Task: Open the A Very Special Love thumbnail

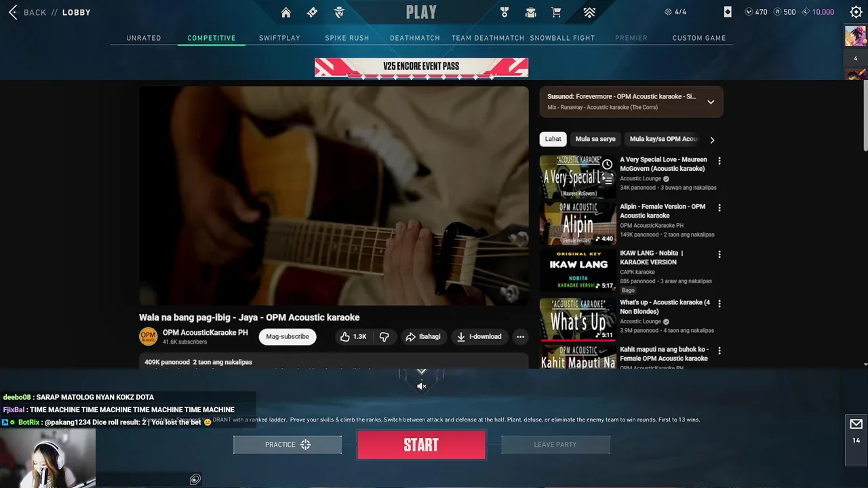Action: 578,176
